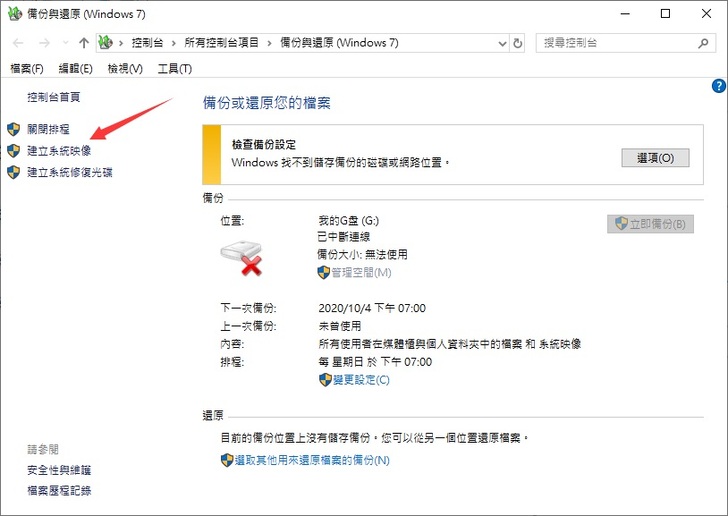Open the 編輯(E) menu
The height and width of the screenshot is (516, 728).
tap(75, 69)
